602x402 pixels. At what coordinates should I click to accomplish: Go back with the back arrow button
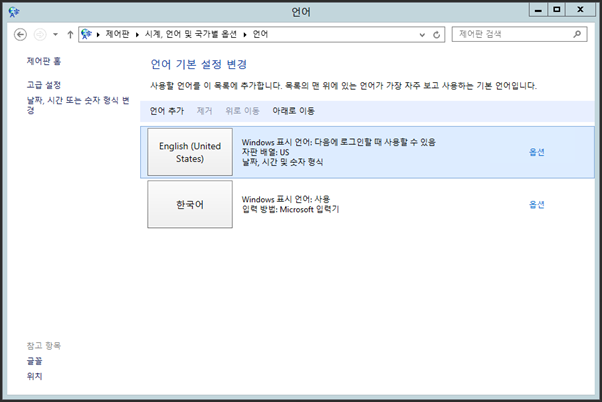20,35
